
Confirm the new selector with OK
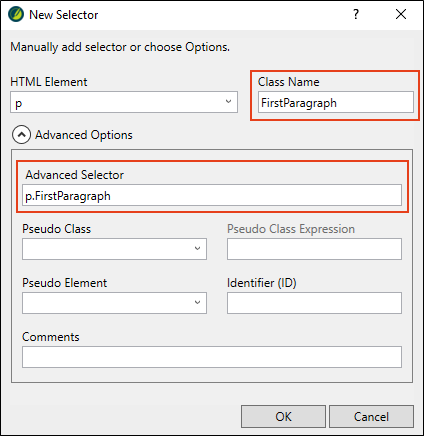tap(283, 416)
